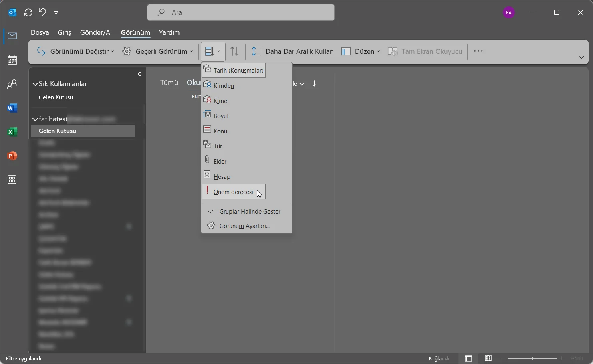Select Önem derecesi arrangement
This screenshot has height=364, width=593.
click(x=234, y=192)
